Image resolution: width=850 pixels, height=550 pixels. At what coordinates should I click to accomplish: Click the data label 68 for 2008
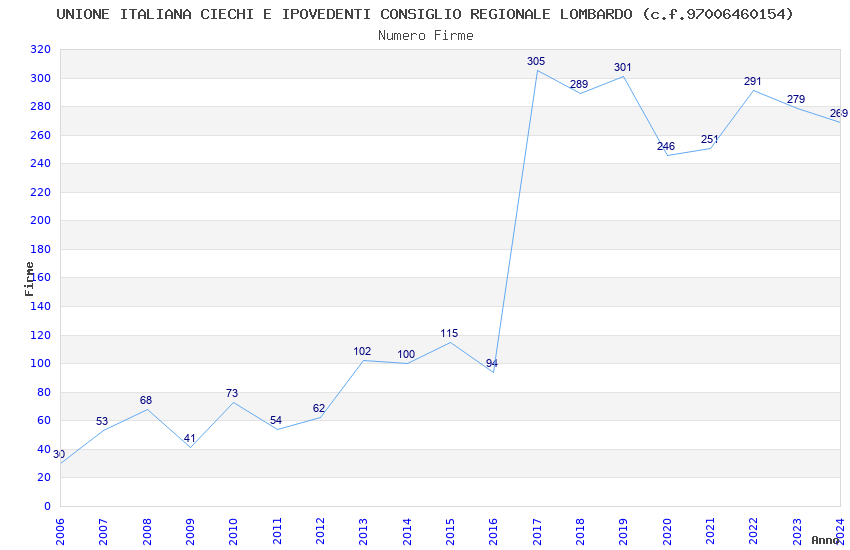pyautogui.click(x=146, y=400)
